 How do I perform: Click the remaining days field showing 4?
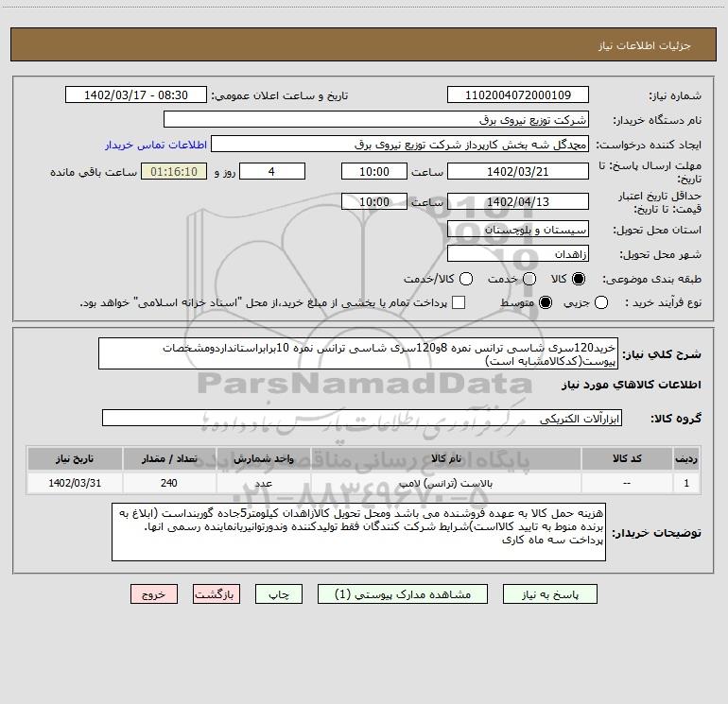tap(272, 172)
